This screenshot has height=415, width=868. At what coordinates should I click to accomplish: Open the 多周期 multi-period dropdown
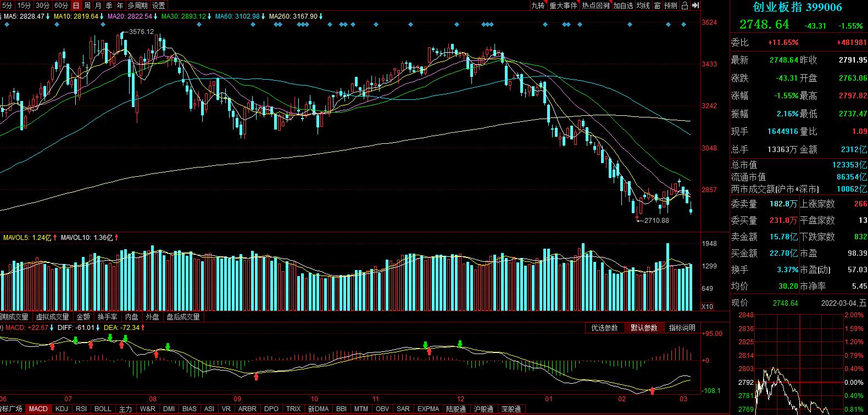(x=137, y=5)
